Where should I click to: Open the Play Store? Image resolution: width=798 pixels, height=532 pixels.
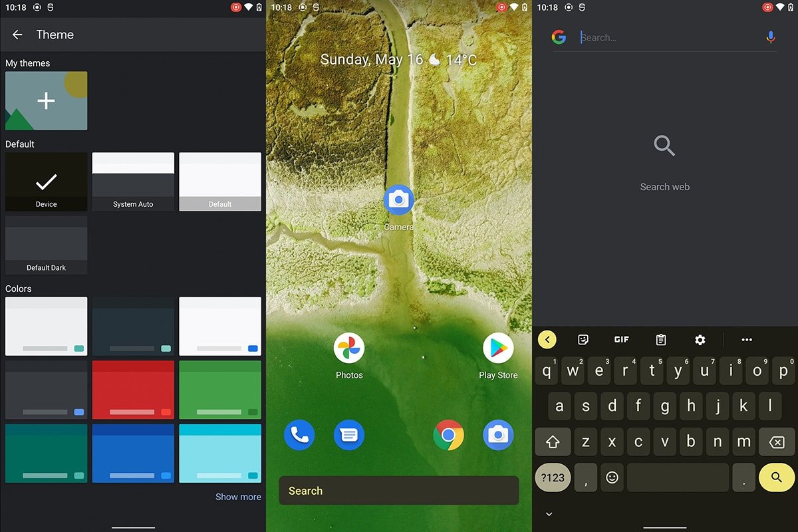pos(498,348)
